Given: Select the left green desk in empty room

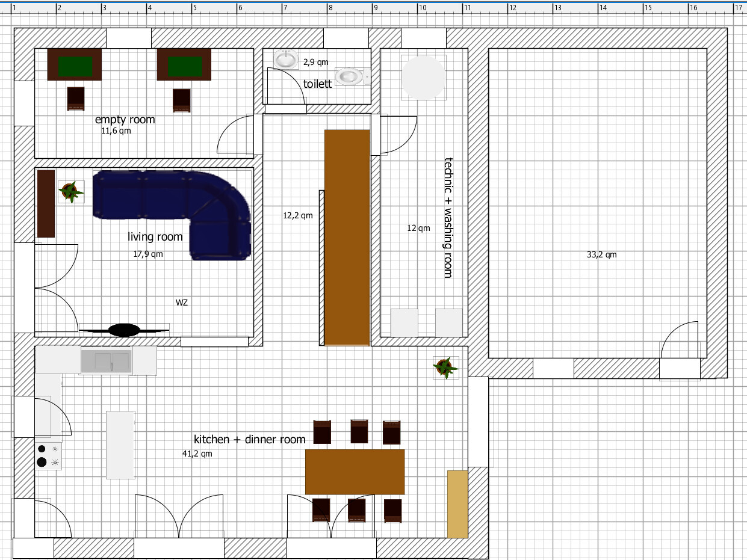Looking at the screenshot, I should (75, 65).
